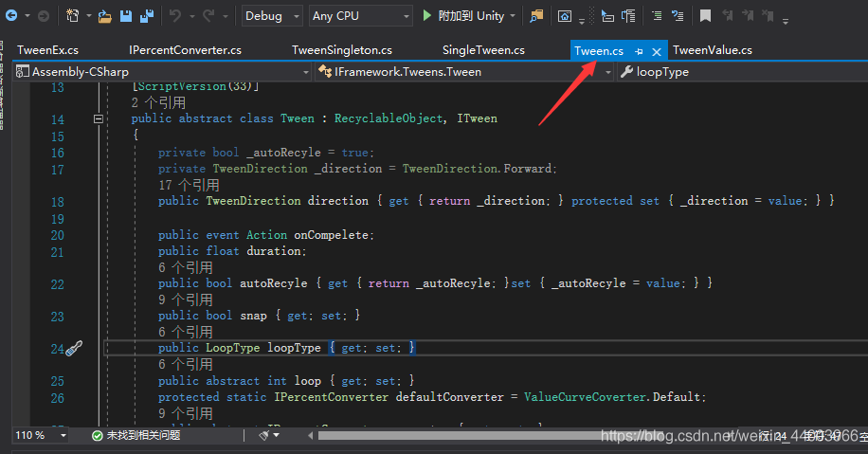Click the New Project icon
868x454 pixels.
pos(73,15)
